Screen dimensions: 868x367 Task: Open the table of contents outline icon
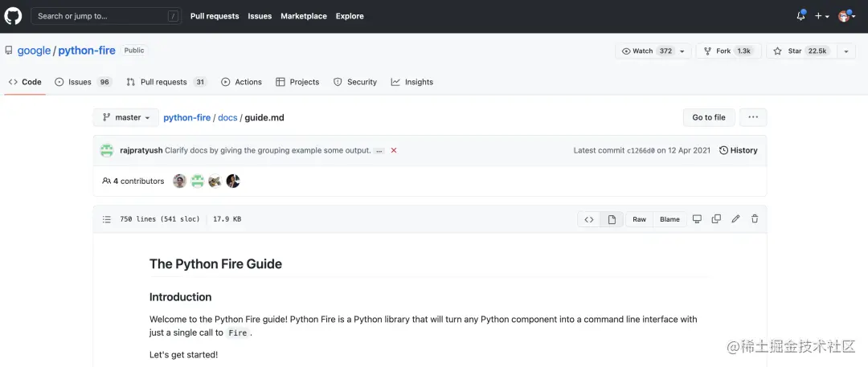(x=107, y=219)
